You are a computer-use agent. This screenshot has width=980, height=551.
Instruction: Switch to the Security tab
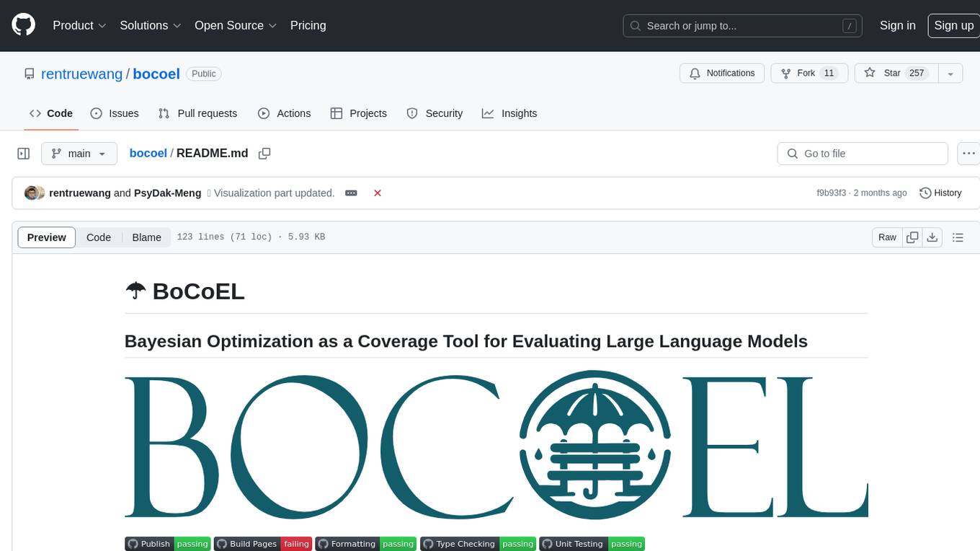[x=435, y=113]
